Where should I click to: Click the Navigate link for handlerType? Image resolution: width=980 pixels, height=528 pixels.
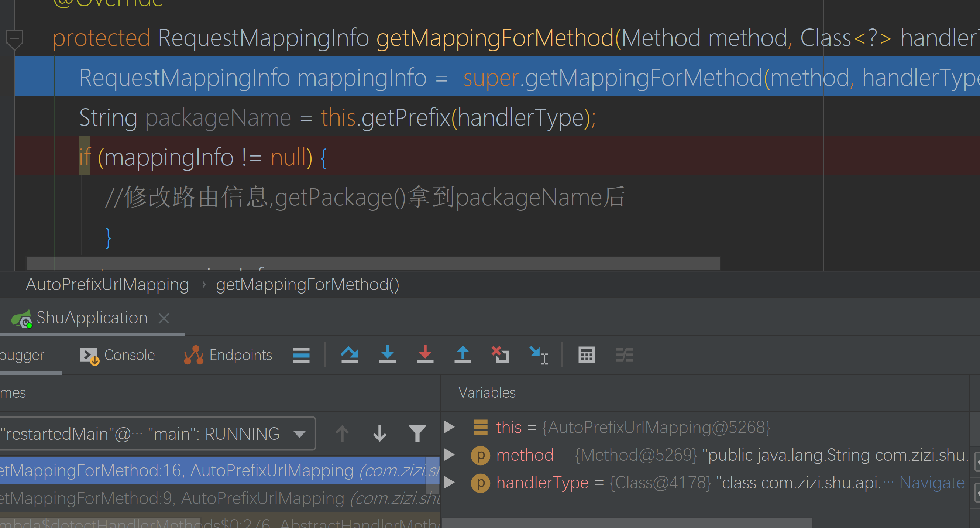pos(932,483)
